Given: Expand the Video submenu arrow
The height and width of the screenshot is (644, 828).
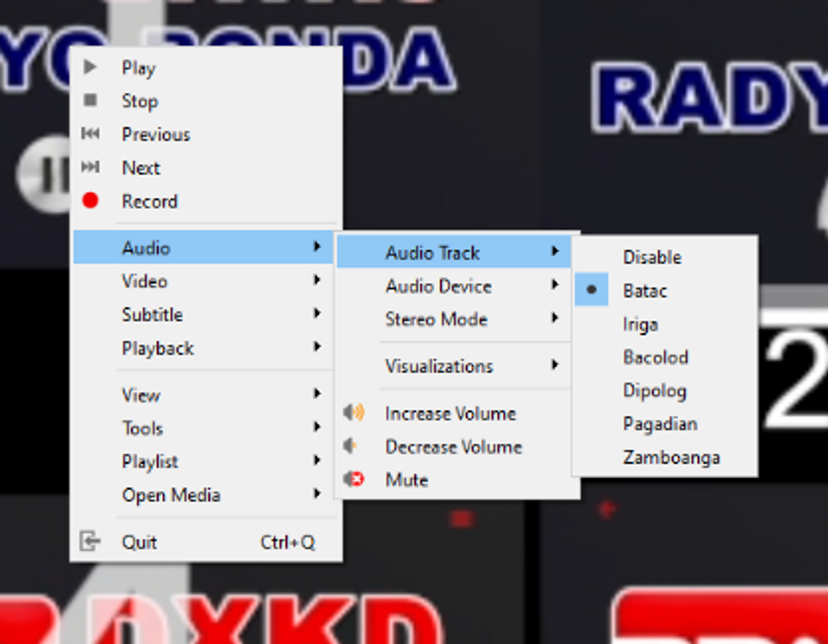Looking at the screenshot, I should pyautogui.click(x=317, y=280).
